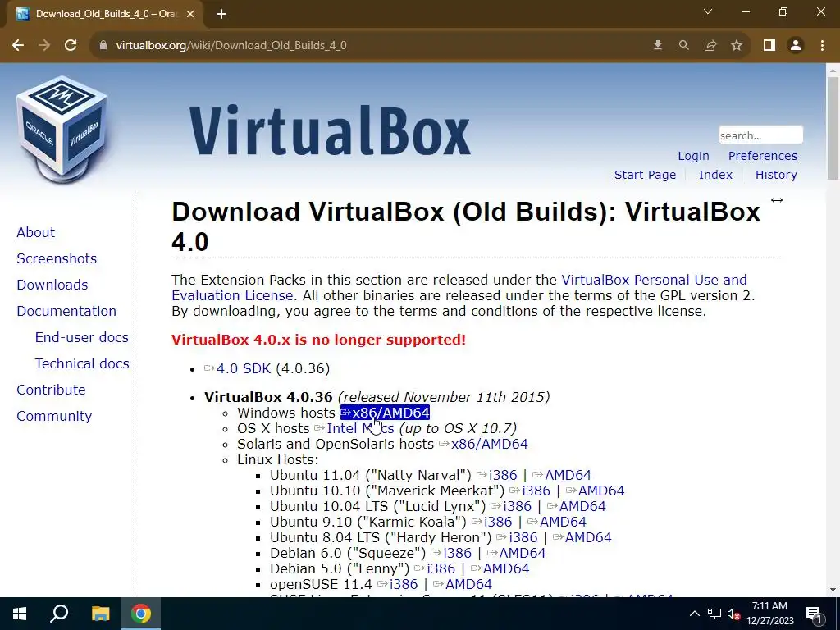Toggle the page width double-arrow icon

(x=776, y=200)
